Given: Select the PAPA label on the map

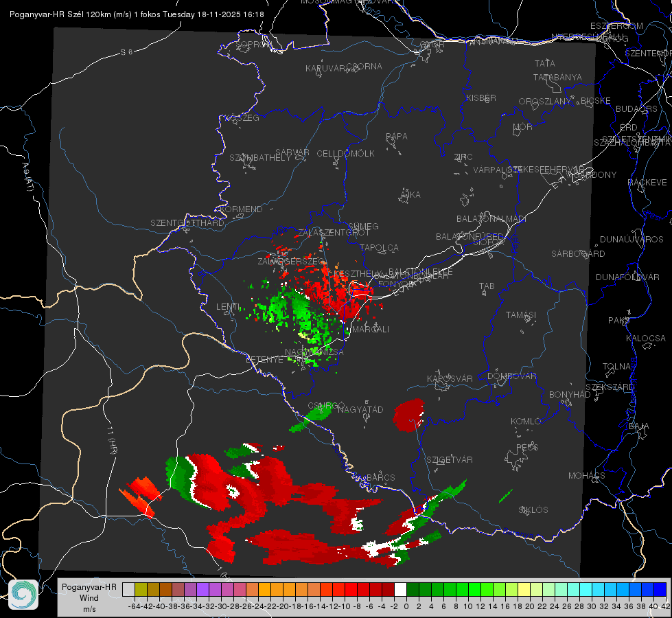Looking at the screenshot, I should pos(397,137).
